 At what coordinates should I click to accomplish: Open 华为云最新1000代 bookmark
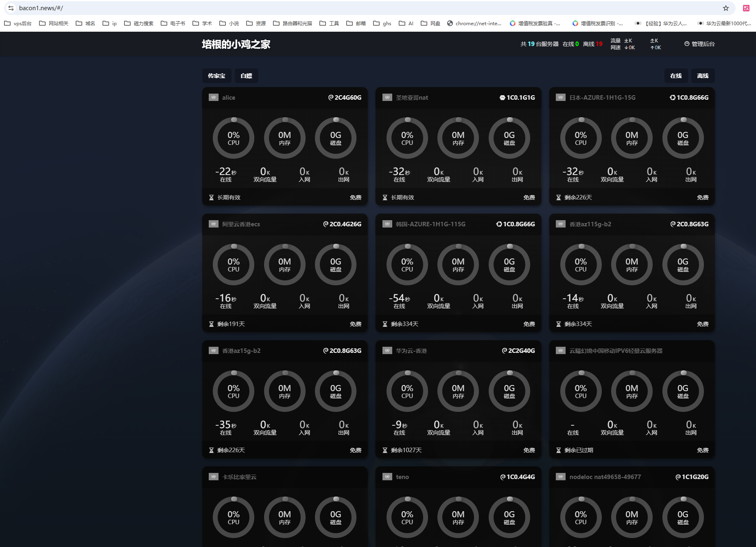[724, 23]
